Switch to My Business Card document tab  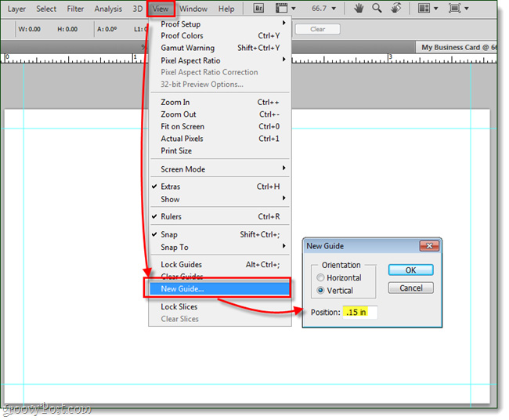(457, 48)
